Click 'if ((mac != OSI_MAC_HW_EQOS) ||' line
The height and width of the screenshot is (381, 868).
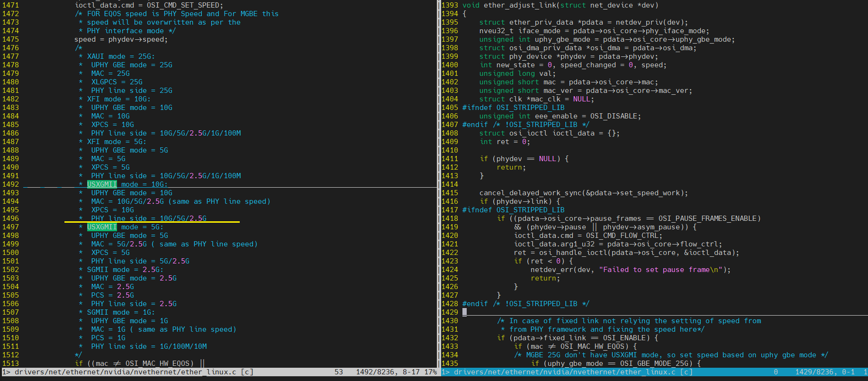click(140, 363)
